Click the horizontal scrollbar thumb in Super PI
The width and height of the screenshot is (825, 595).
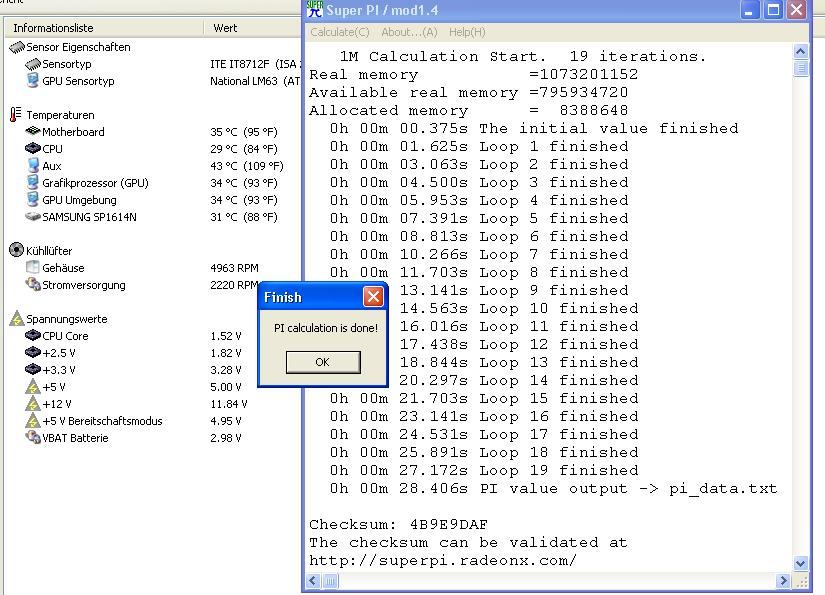pos(330,581)
